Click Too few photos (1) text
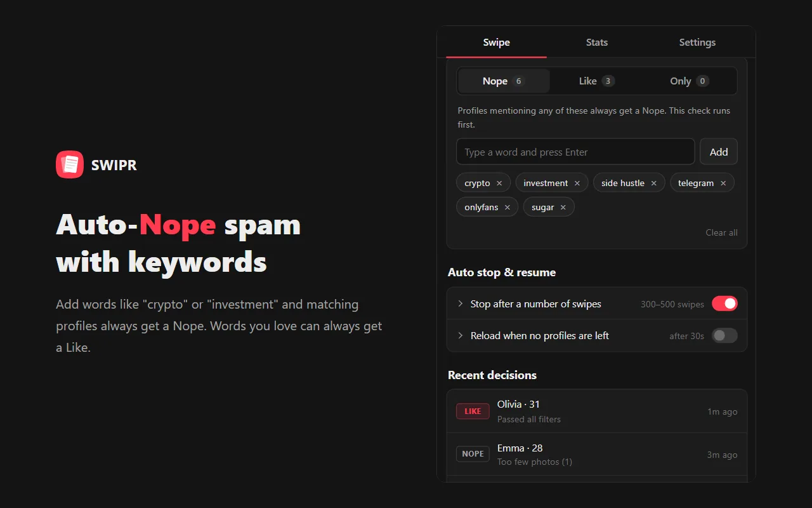 pyautogui.click(x=535, y=462)
